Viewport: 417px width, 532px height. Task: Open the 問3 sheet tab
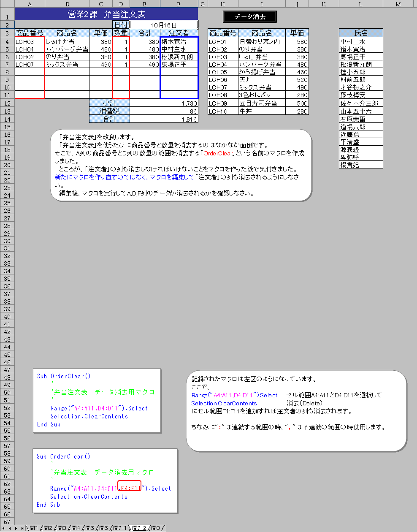[x=62, y=528]
